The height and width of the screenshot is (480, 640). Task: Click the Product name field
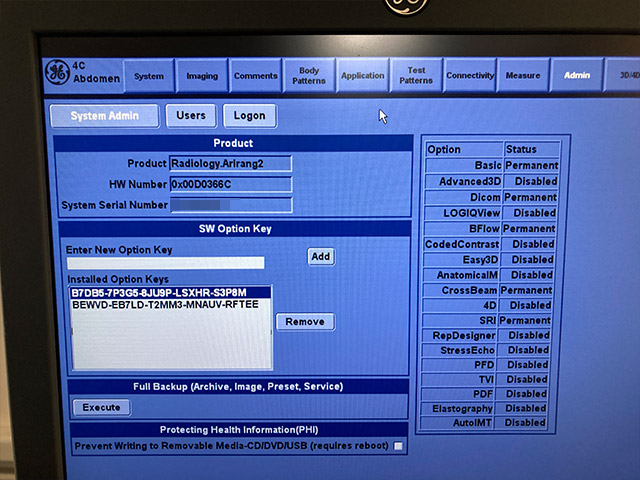[x=231, y=164]
